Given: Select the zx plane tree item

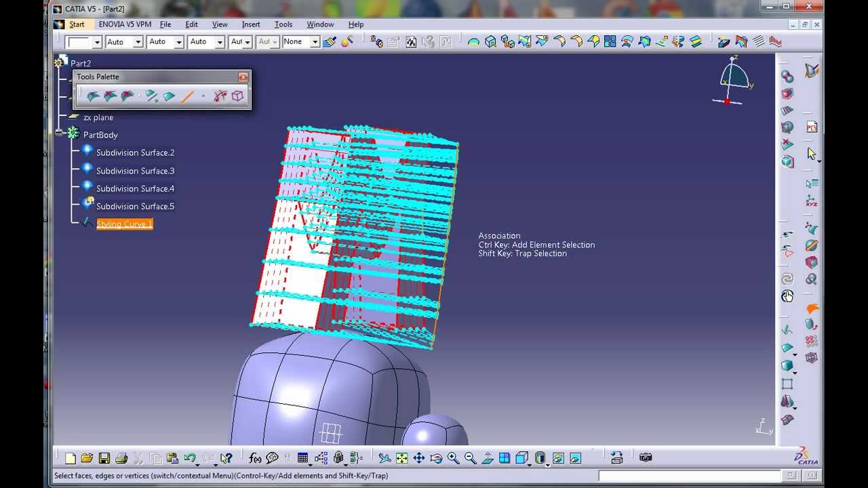Looking at the screenshot, I should tap(98, 117).
